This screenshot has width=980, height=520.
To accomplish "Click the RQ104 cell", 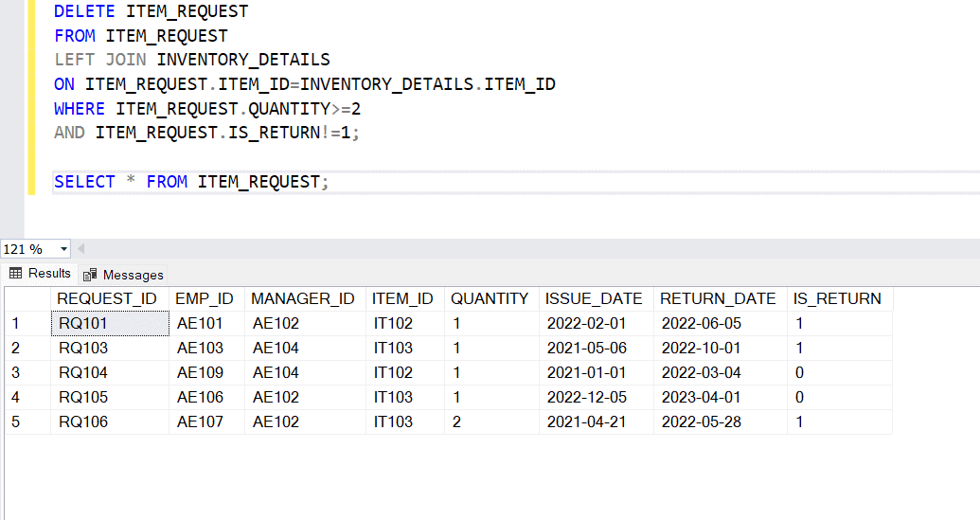I will (110, 372).
